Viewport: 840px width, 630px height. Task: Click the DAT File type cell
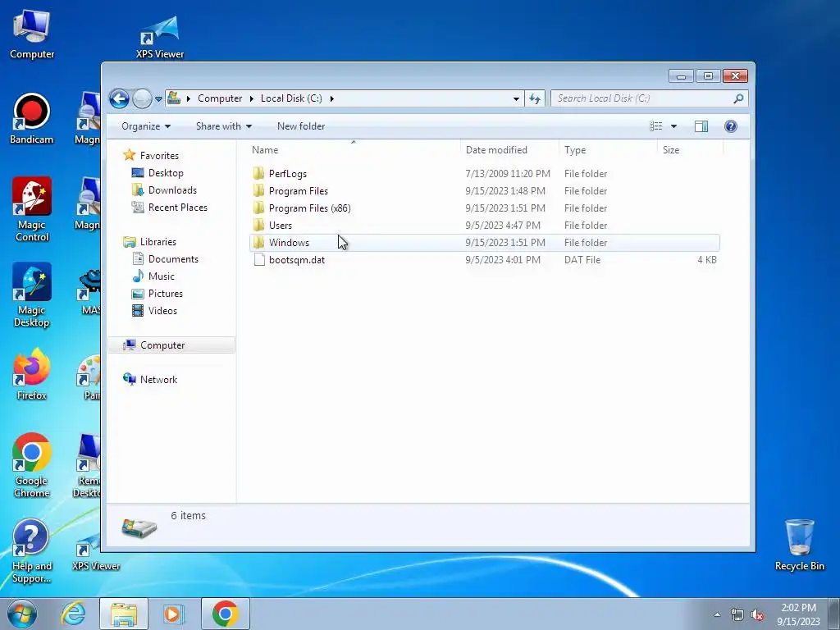tap(582, 260)
